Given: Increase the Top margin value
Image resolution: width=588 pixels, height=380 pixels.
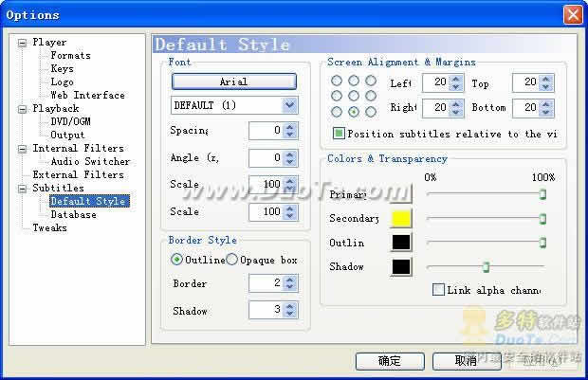Looking at the screenshot, I should (546, 79).
